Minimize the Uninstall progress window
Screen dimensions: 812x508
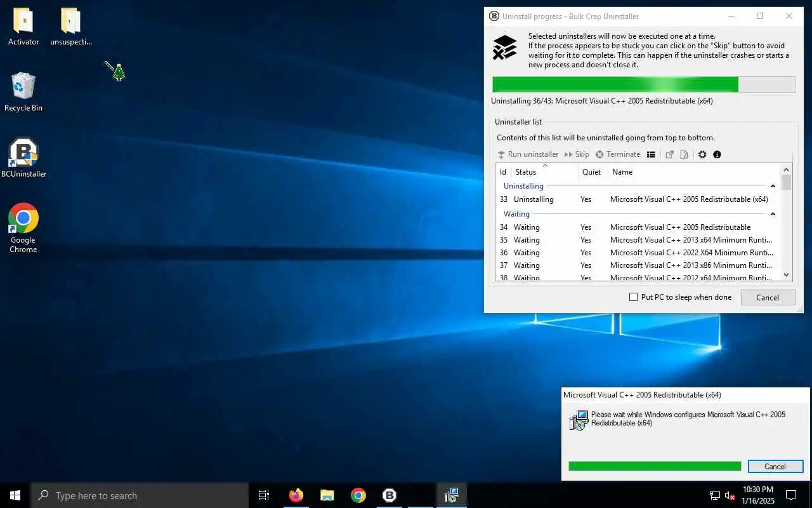(731, 17)
